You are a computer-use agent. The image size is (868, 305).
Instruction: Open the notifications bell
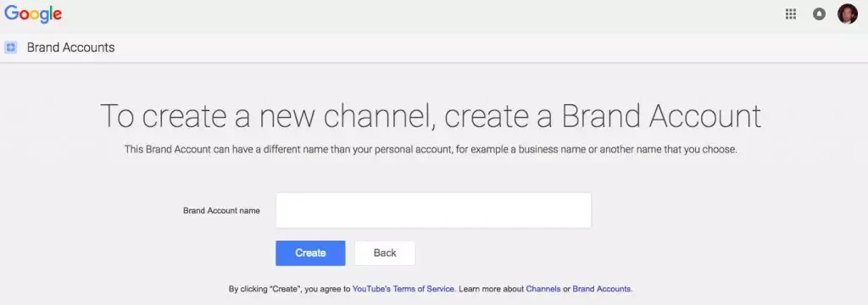click(x=820, y=14)
